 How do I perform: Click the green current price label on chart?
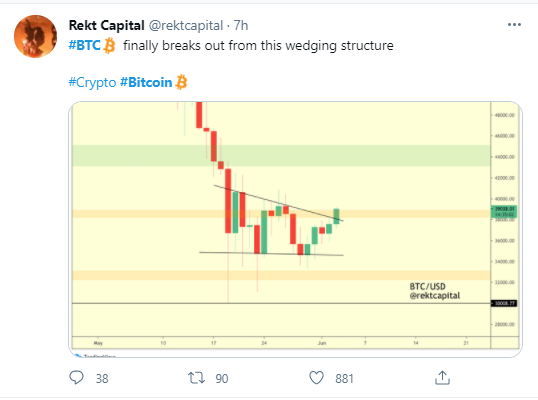pos(504,212)
